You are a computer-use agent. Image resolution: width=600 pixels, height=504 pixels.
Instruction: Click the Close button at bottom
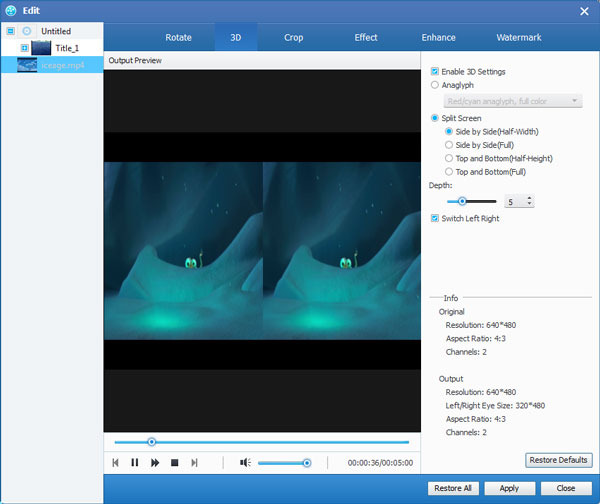tap(566, 488)
